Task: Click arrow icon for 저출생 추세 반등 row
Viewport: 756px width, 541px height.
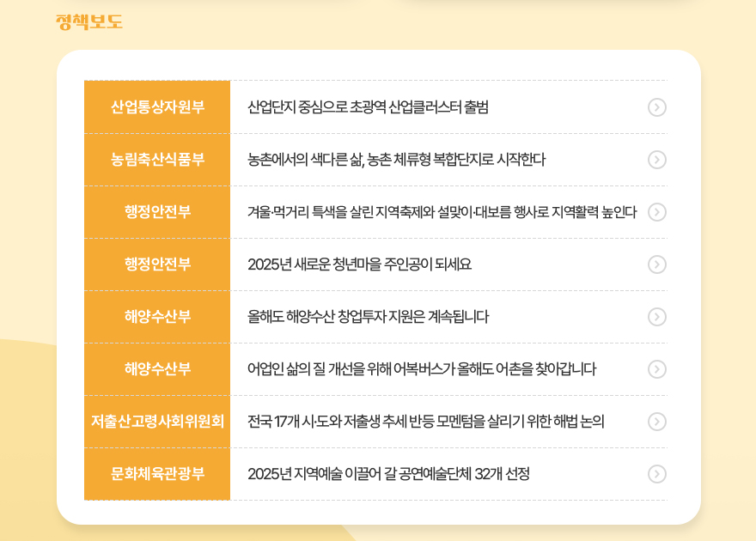Action: (656, 422)
